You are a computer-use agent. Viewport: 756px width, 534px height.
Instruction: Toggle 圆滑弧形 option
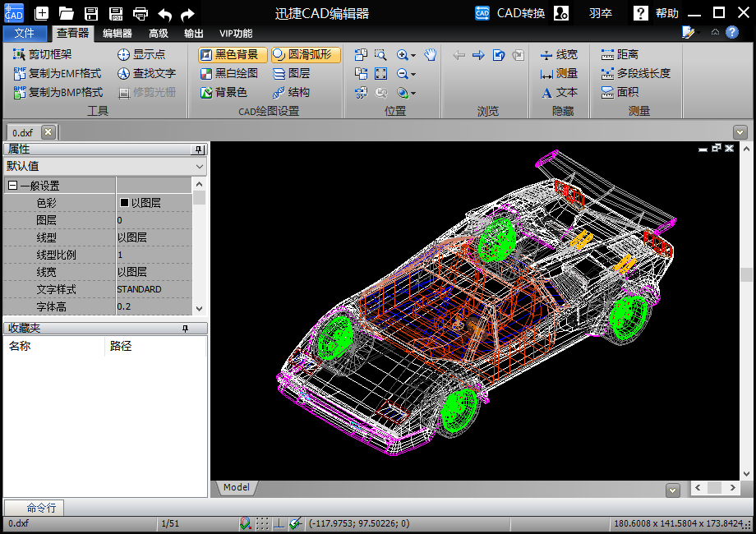[x=306, y=54]
